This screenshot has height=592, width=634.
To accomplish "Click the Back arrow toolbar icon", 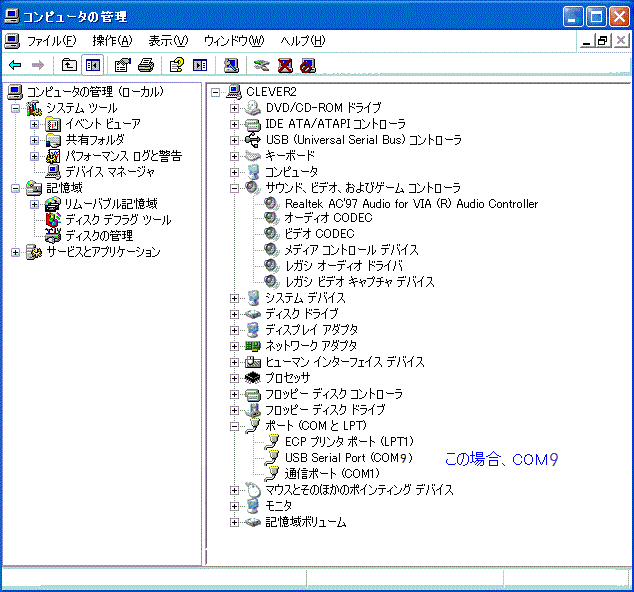I will point(15,65).
